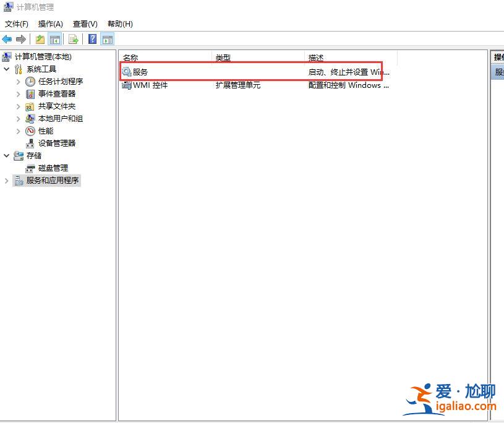The height and width of the screenshot is (423, 504).
Task: Collapse the 存储 tree node
Action: click(x=6, y=155)
